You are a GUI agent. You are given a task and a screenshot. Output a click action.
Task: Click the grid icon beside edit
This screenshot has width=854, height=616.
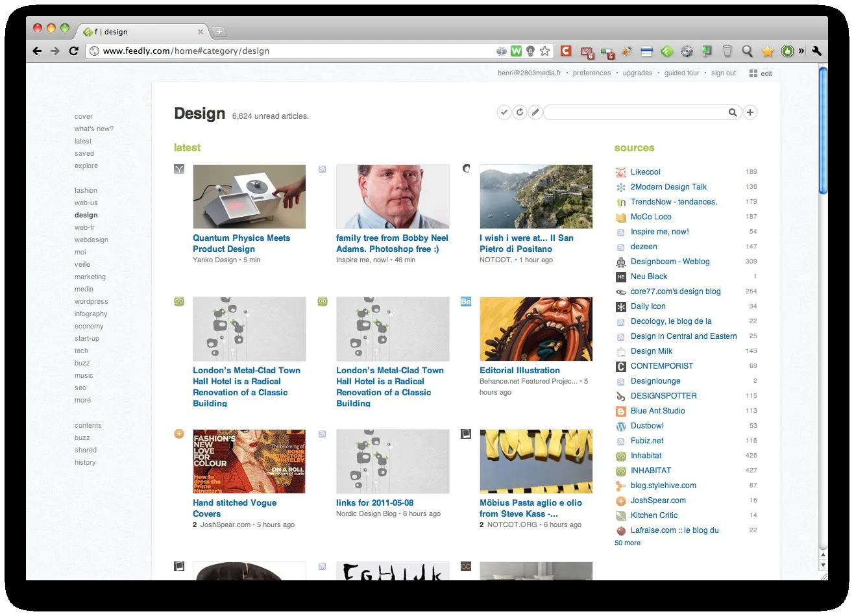coord(753,73)
